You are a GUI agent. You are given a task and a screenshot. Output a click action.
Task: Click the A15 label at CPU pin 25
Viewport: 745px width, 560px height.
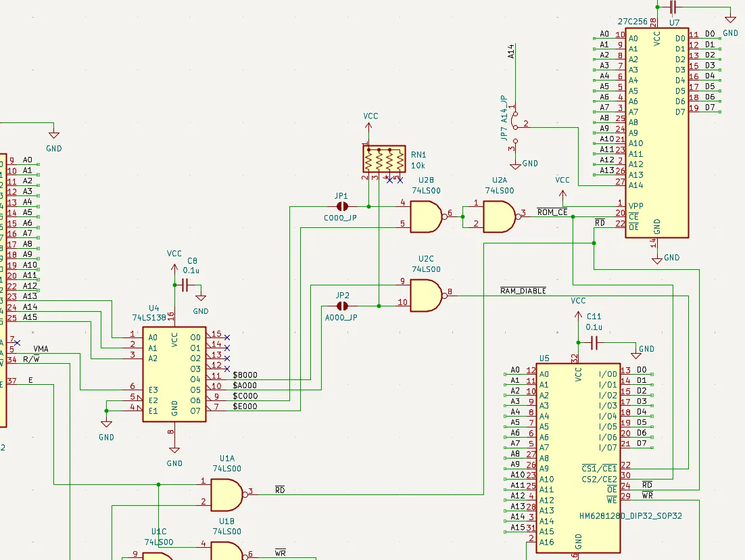pyautogui.click(x=30, y=317)
